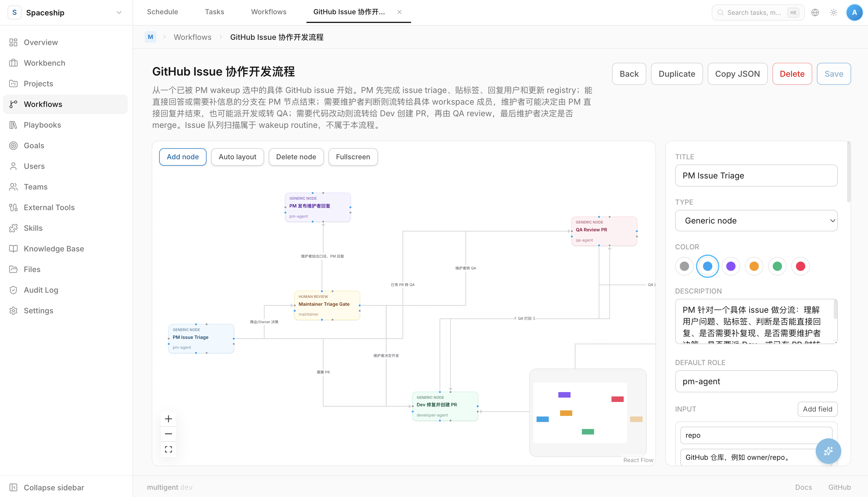Click the Auto layout button

(x=237, y=157)
